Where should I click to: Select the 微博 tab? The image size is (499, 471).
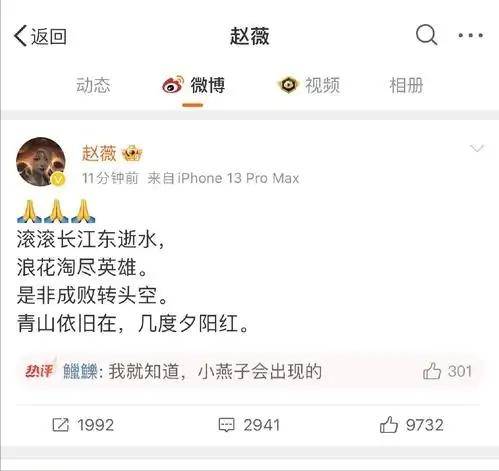pos(193,85)
